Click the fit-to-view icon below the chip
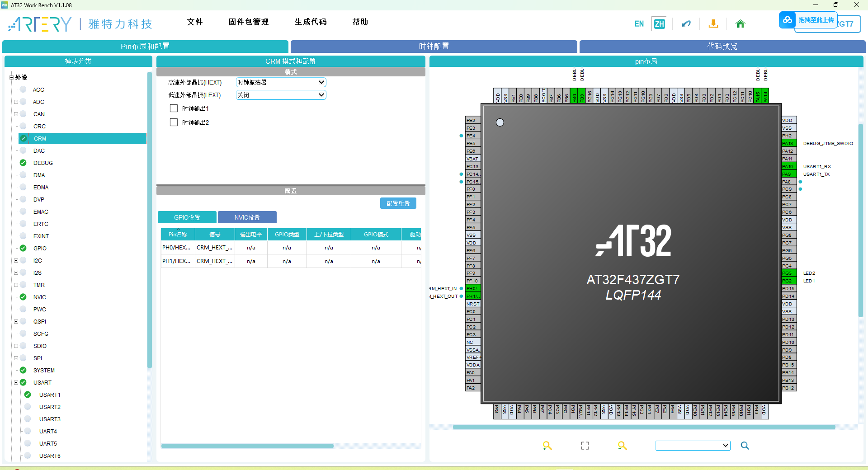868x470 pixels. point(585,446)
